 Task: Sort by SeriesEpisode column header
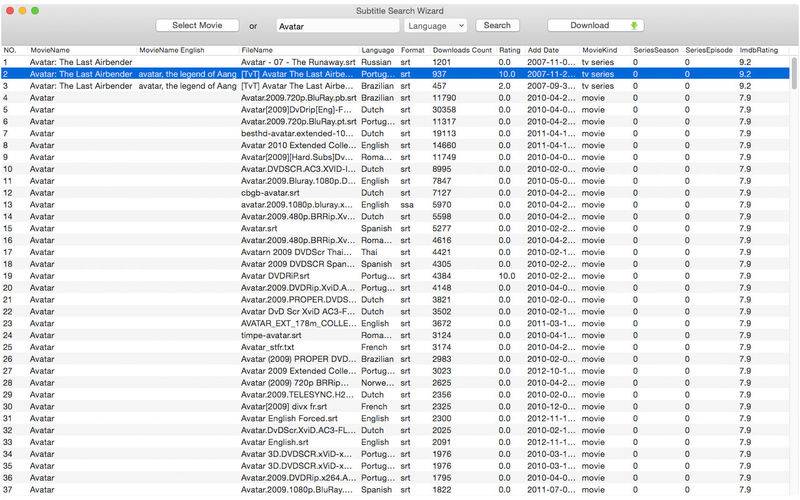[709, 50]
